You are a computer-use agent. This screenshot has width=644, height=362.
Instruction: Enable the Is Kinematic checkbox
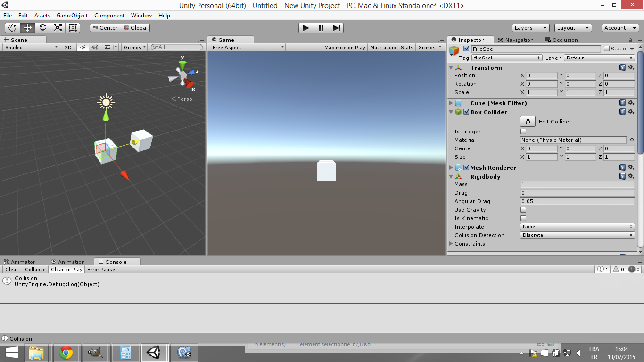(523, 218)
